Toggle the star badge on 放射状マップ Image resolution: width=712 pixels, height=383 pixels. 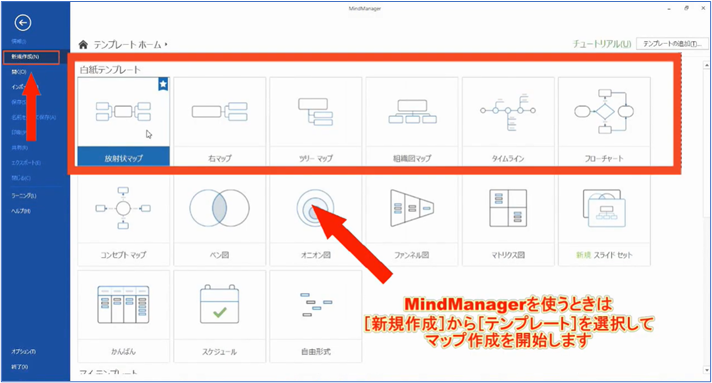[163, 84]
